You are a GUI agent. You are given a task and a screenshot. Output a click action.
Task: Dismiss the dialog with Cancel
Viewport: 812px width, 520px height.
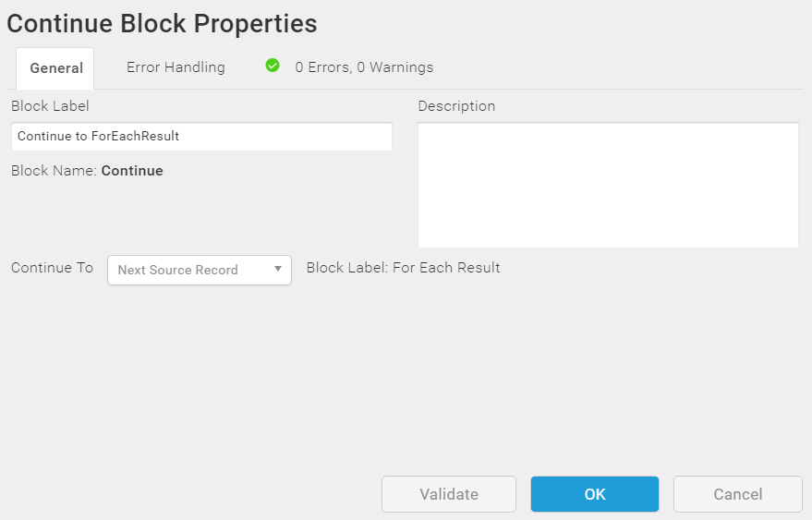click(x=738, y=494)
